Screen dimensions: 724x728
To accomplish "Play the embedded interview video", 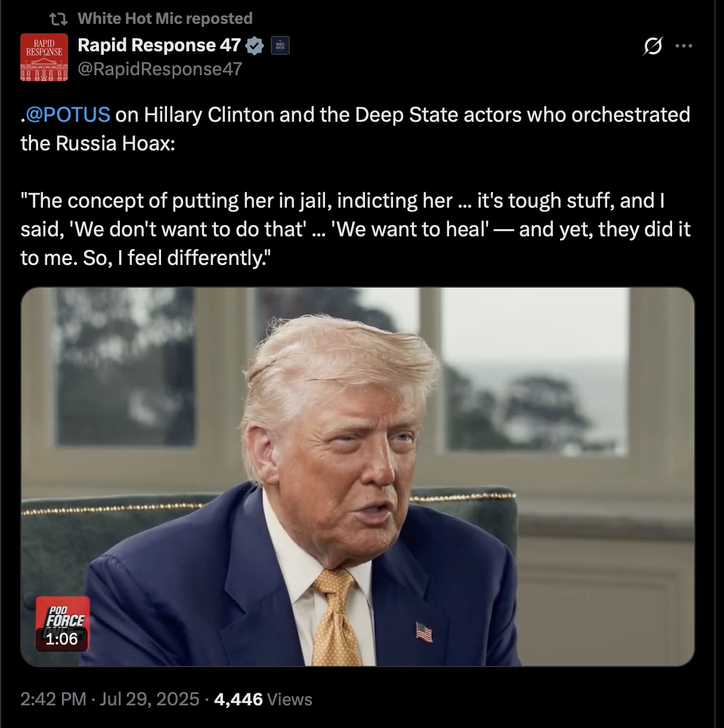I will point(358,477).
